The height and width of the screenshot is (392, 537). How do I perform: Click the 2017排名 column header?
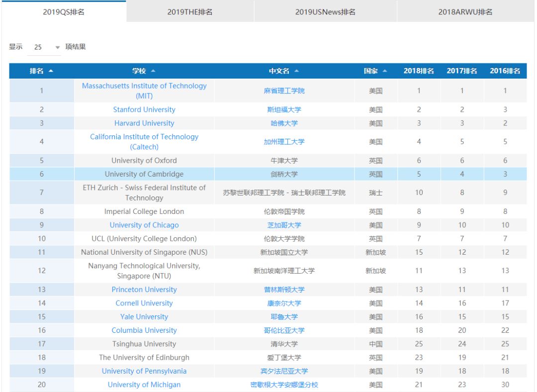(462, 71)
